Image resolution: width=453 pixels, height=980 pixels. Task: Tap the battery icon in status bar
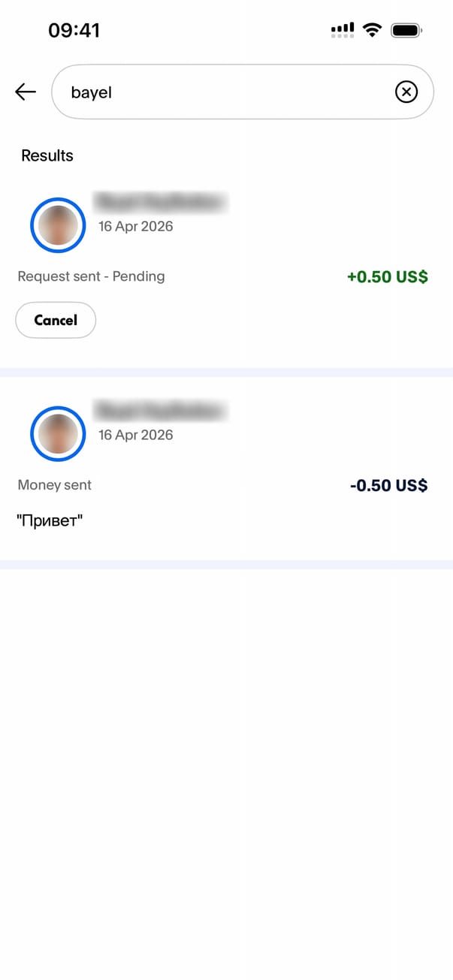pyautogui.click(x=407, y=30)
